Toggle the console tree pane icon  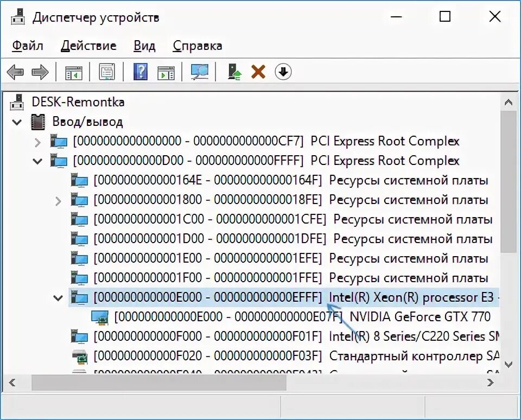click(x=73, y=72)
